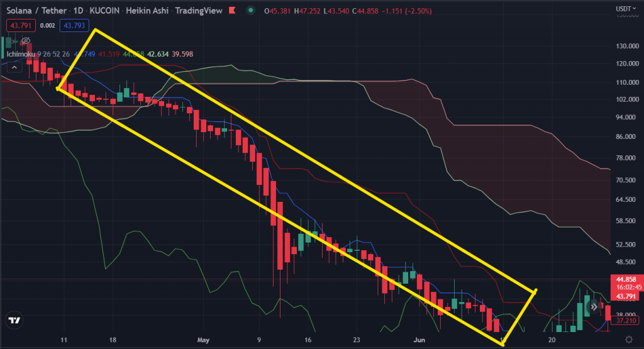
Task: Click Ichimoku parameters 9 26 52 26
Action: point(53,54)
